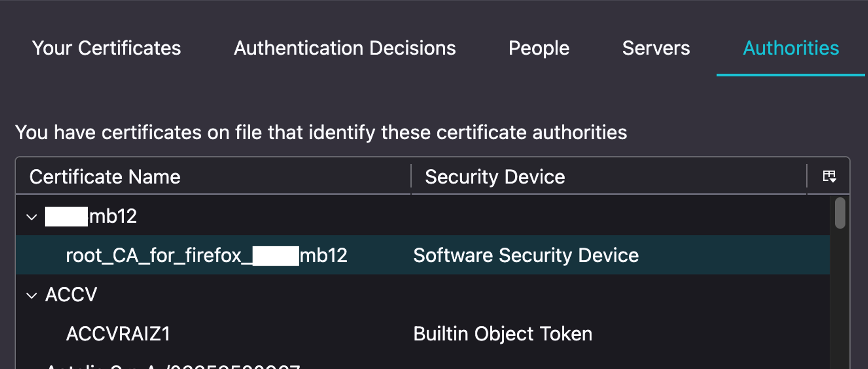The width and height of the screenshot is (868, 369).
Task: Go to the People tab
Action: [x=539, y=48]
